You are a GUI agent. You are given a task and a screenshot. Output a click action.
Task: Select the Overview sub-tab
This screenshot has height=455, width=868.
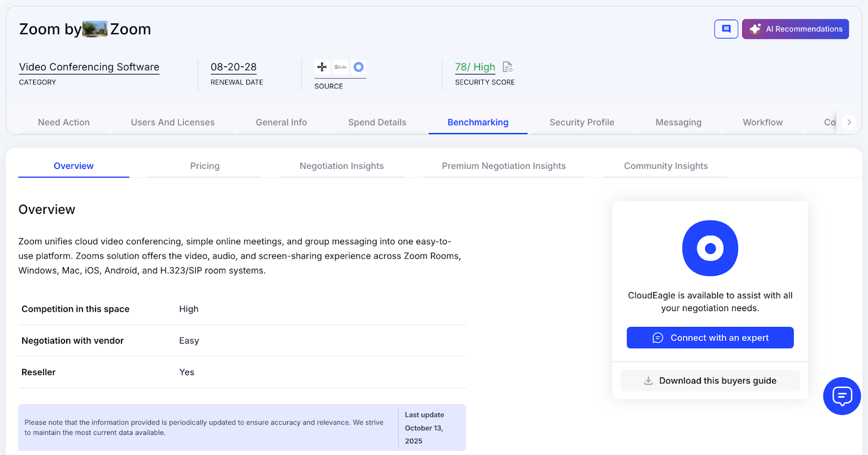[74, 166]
